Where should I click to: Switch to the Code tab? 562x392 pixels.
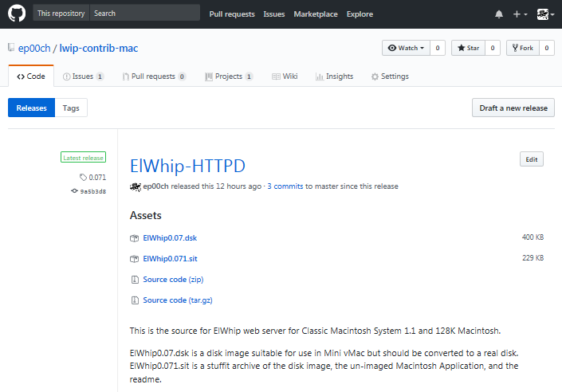pos(31,76)
